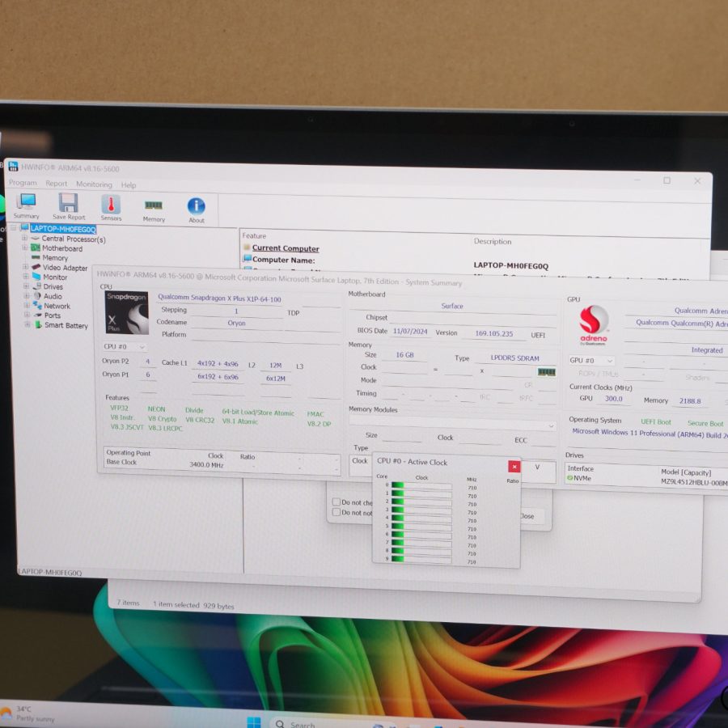Viewport: 728px width, 728px height.
Task: Click the core 9 clock bar
Action: (x=421, y=560)
